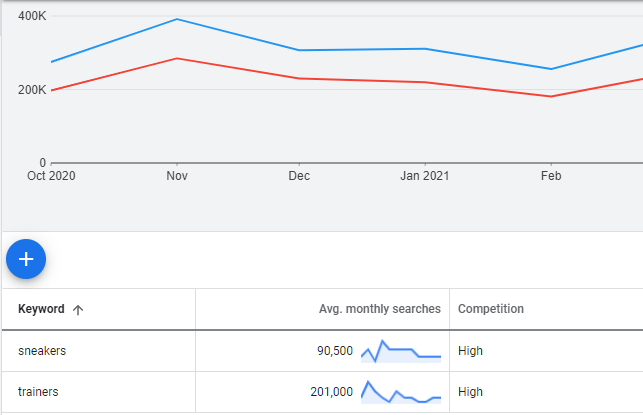The image size is (643, 415).
Task: Click the red line peak at Nov
Action: [x=177, y=58]
